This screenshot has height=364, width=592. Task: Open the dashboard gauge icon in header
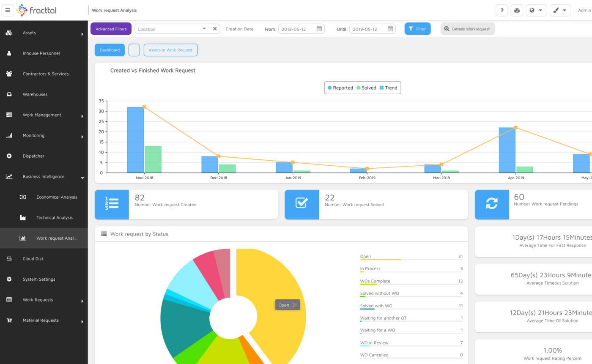point(517,11)
